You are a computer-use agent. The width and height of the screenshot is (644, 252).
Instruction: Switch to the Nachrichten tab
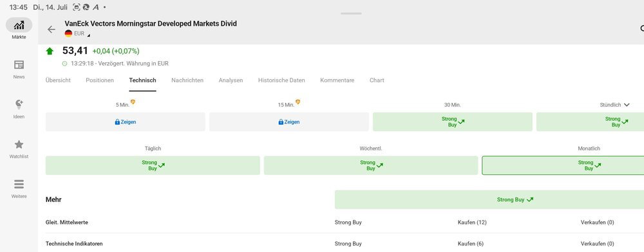(187, 80)
